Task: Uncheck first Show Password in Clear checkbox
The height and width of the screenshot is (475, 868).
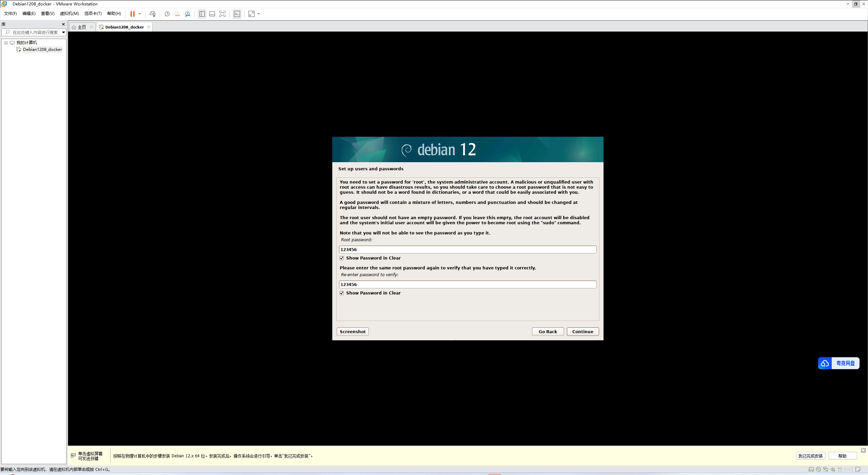Action: tap(342, 258)
